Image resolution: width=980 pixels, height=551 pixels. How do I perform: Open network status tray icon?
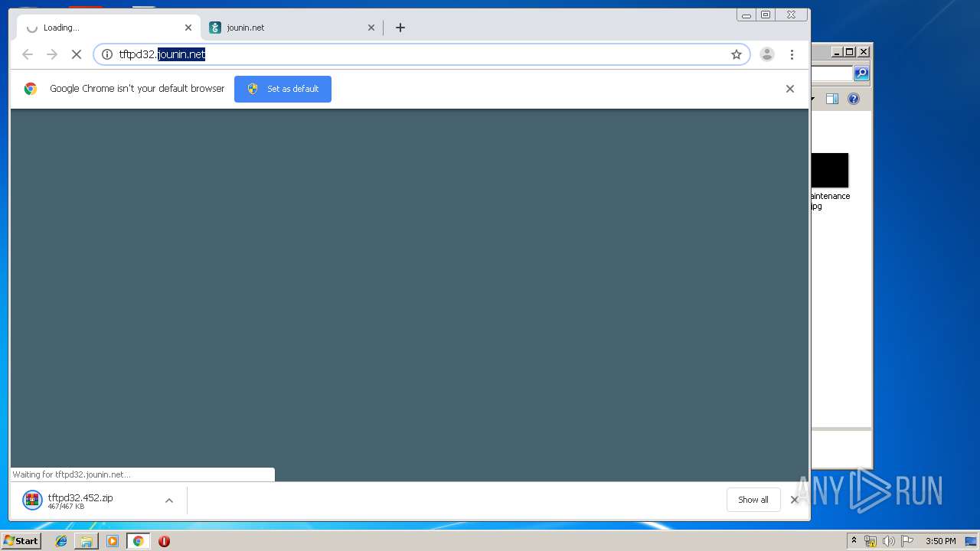point(871,541)
